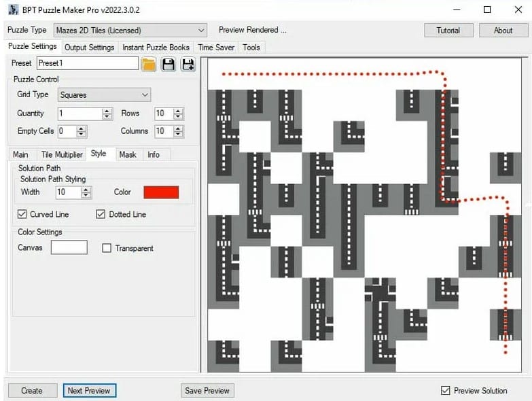The width and height of the screenshot is (532, 401).
Task: Decrease the Rows spinner value
Action: click(x=178, y=117)
